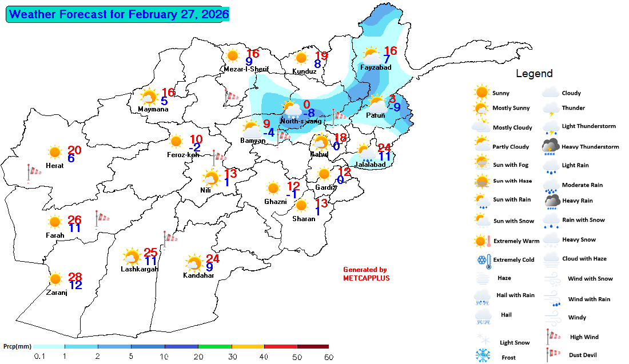Click the Lashkargah city label

point(140,269)
